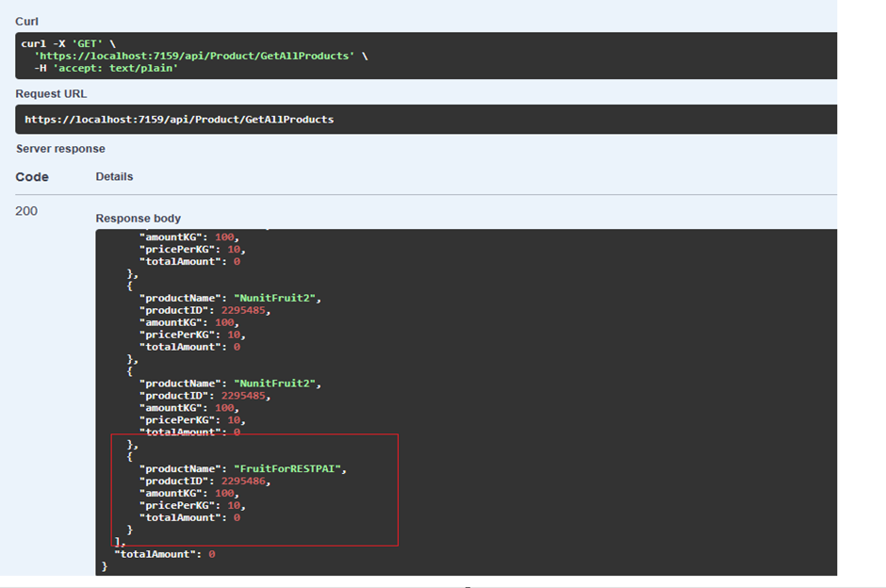The image size is (886, 588).
Task: Click the https URL inside the curl command
Action: point(198,55)
